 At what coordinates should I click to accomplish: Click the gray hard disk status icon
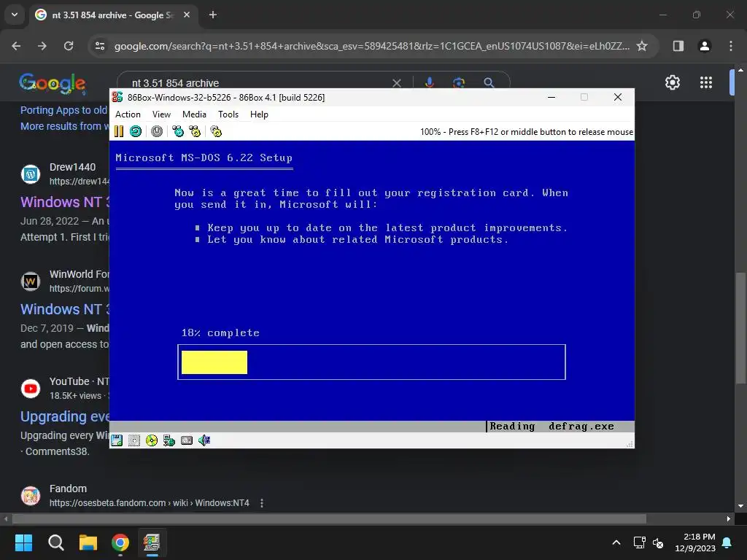click(x=187, y=440)
